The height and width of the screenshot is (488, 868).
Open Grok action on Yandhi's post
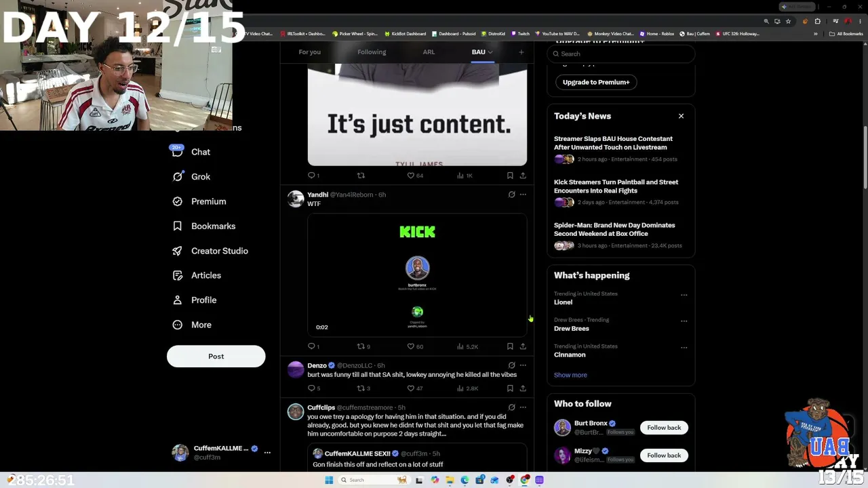coord(511,195)
